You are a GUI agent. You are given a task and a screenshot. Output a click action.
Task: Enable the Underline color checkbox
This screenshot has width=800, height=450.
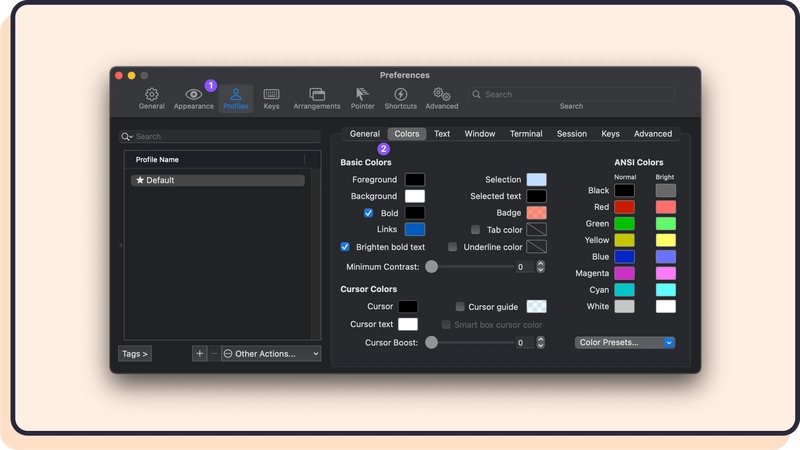coord(453,247)
